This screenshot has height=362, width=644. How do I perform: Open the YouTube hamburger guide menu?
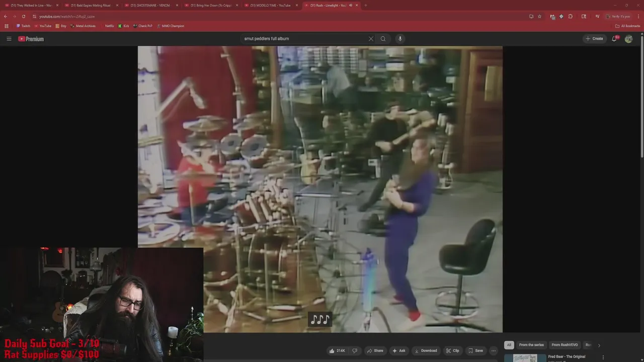9,39
